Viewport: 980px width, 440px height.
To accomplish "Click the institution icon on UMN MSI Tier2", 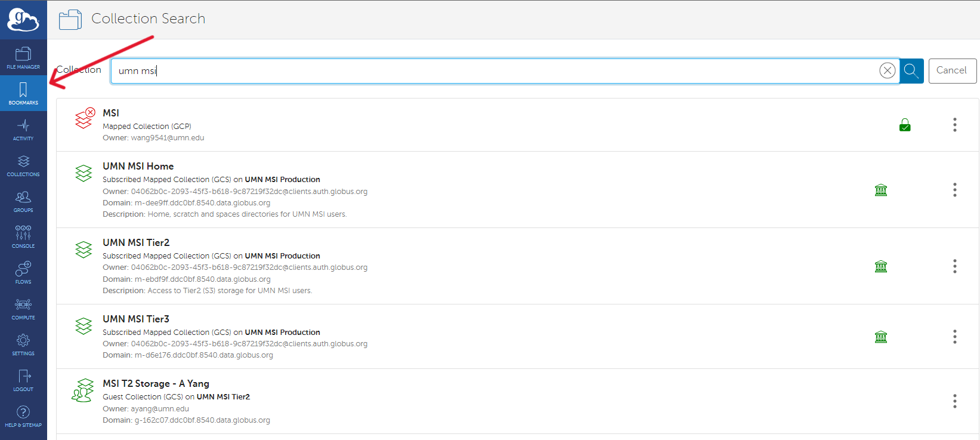I will (881, 266).
